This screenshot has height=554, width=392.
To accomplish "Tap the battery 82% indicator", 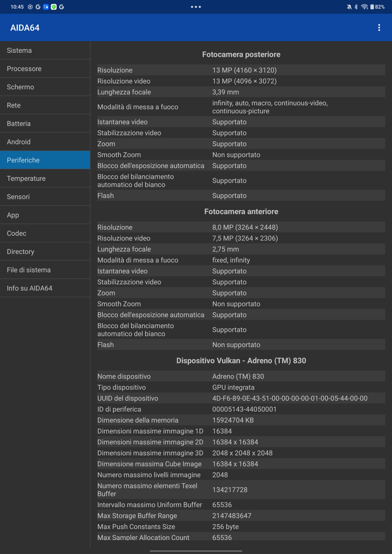I will pyautogui.click(x=377, y=7).
